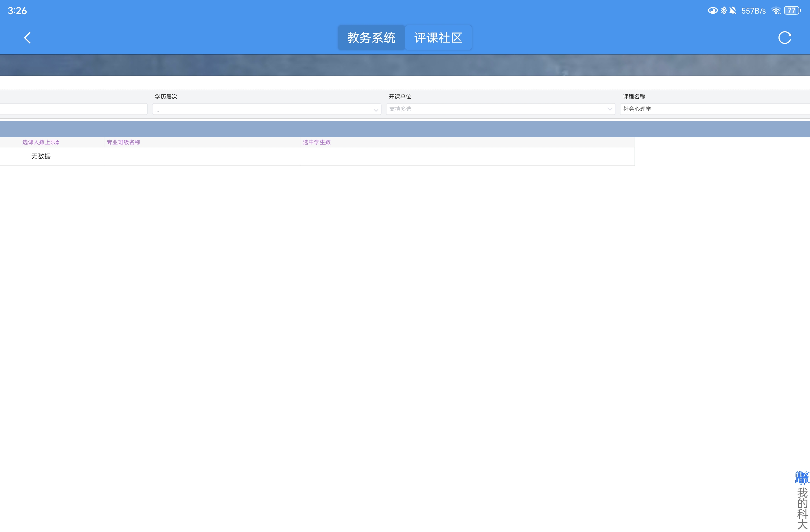Tap the Bluetooth status icon

[x=724, y=10]
